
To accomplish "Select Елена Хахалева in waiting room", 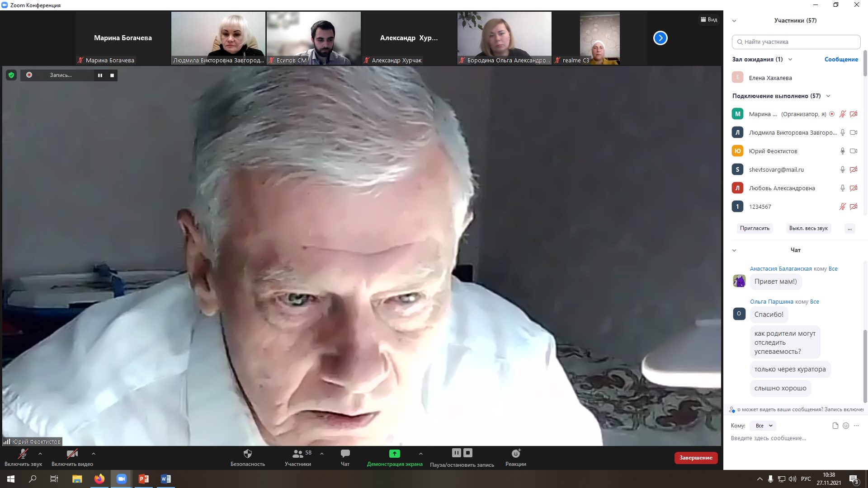I will pyautogui.click(x=796, y=78).
